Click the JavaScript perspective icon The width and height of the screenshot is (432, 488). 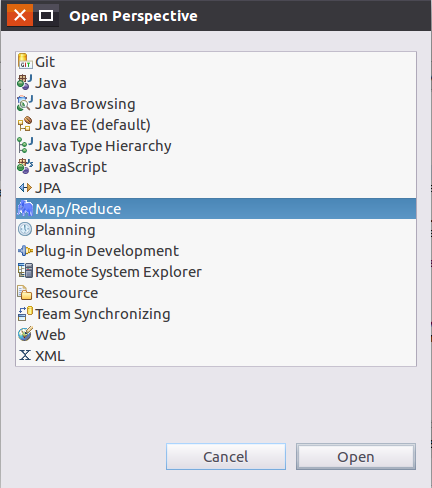[25, 167]
